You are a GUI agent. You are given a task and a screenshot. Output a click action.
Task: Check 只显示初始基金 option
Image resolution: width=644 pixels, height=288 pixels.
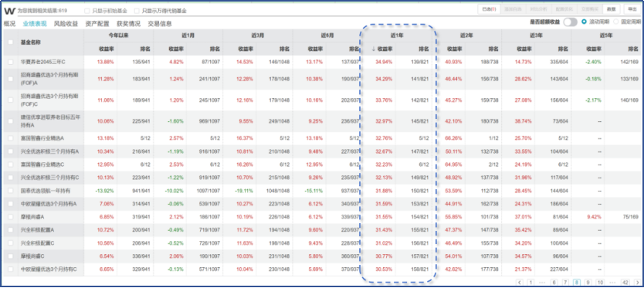pos(87,11)
